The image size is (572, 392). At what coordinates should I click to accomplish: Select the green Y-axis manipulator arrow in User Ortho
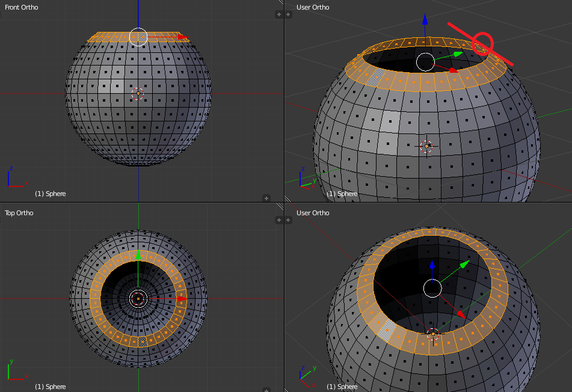(459, 53)
